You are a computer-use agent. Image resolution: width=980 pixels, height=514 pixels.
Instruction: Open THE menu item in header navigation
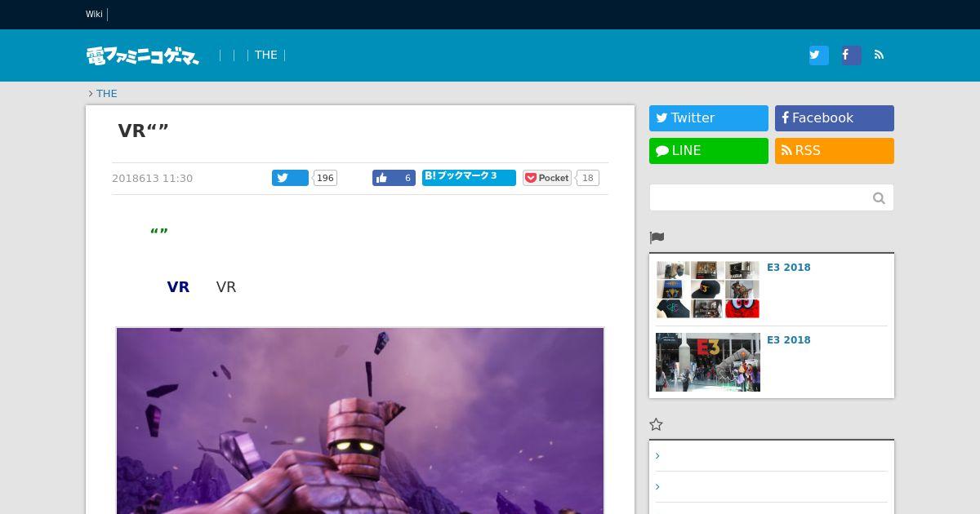[x=265, y=55]
